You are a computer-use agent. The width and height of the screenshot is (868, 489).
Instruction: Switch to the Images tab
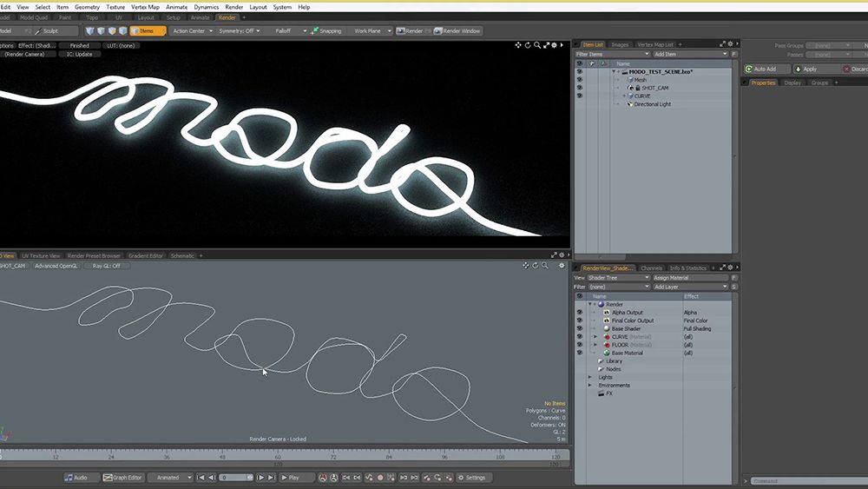click(620, 44)
